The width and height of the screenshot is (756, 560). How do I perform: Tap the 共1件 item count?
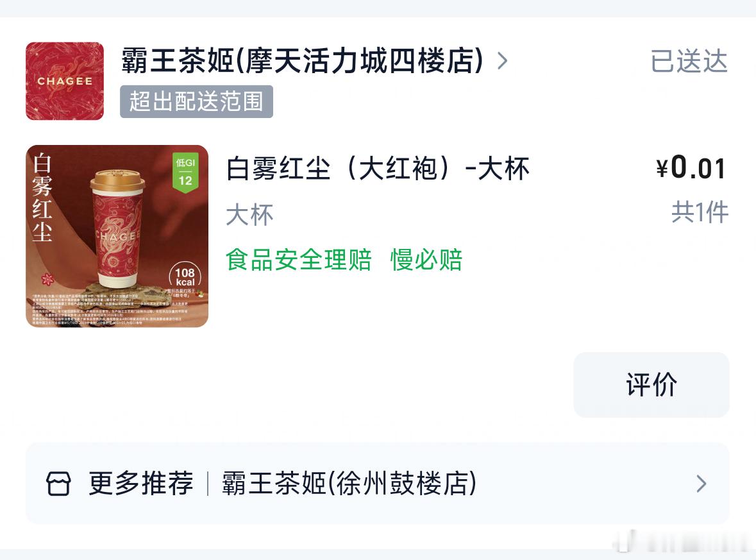point(700,212)
